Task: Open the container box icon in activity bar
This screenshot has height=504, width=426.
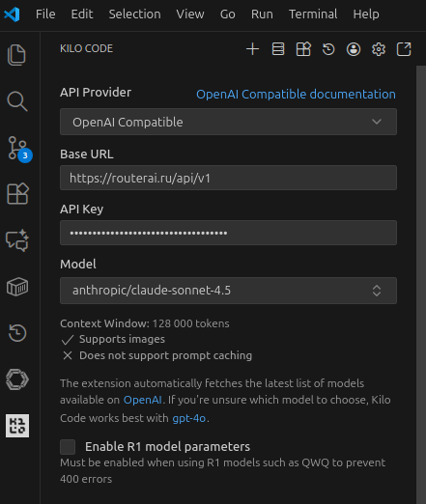Action: (17, 287)
